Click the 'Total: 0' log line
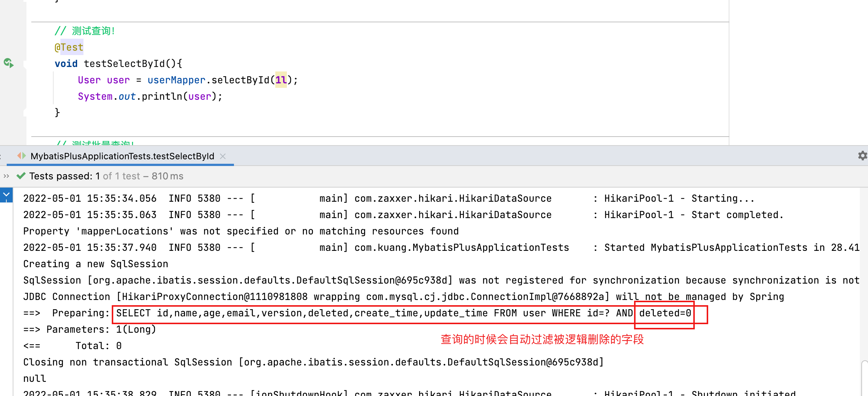Screen dimensions: 868x396 coord(72,346)
